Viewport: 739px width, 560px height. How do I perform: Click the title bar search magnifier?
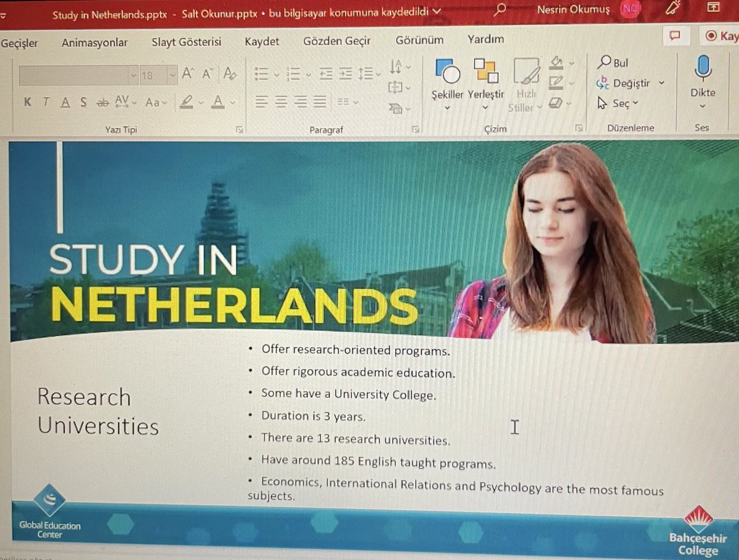pyautogui.click(x=501, y=10)
